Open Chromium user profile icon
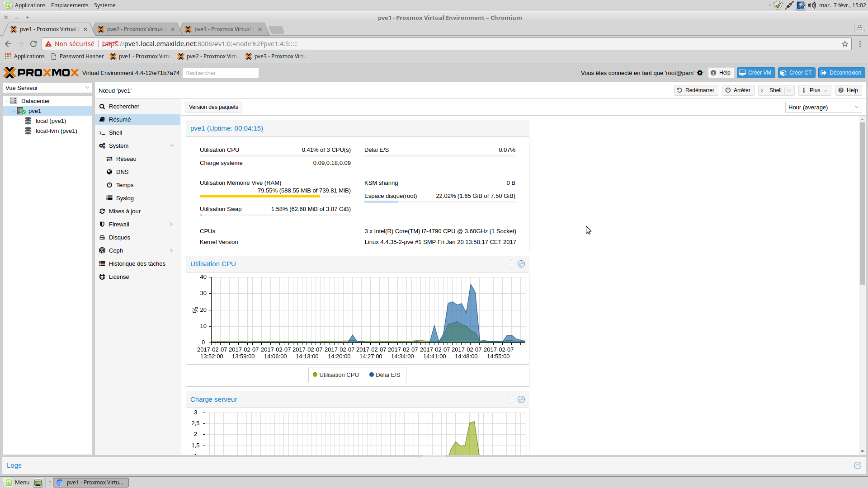This screenshot has height=488, width=868. pyautogui.click(x=859, y=27)
